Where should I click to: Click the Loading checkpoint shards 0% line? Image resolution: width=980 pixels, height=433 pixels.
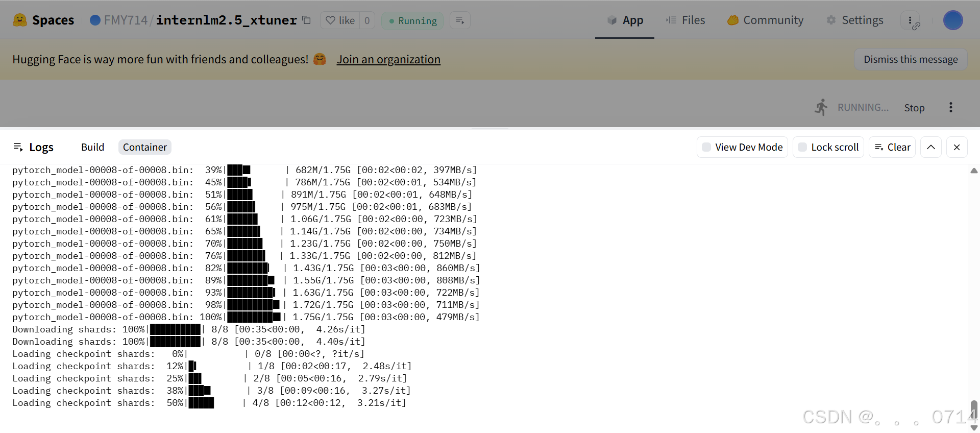click(x=188, y=354)
